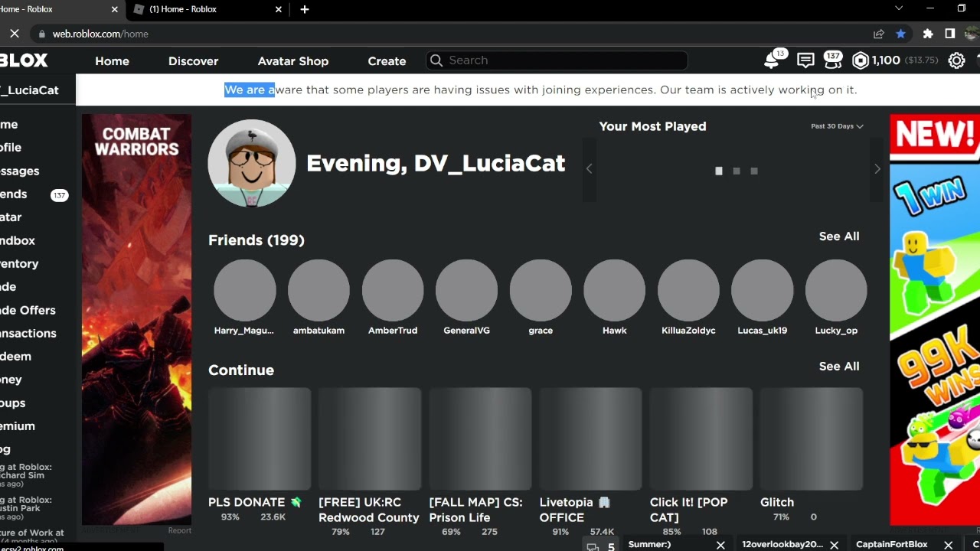Open Lucas_uk19 friend avatar
The width and height of the screenshot is (980, 551).
tap(762, 290)
